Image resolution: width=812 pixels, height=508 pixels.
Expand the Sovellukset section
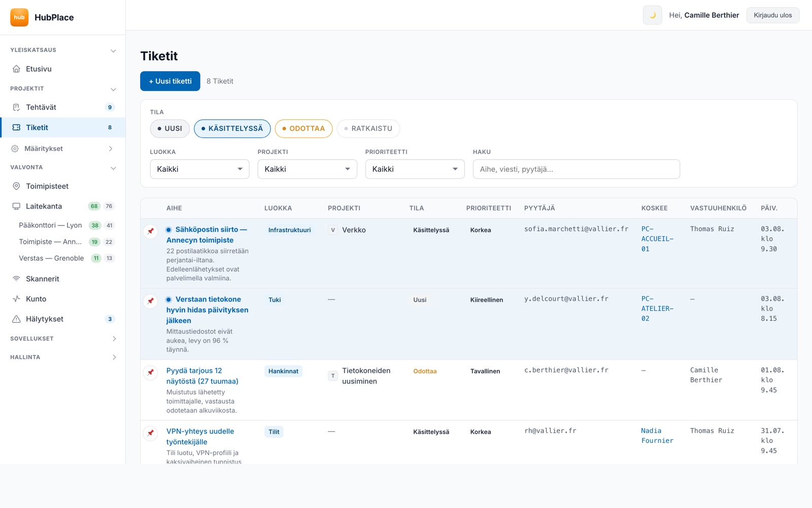pos(114,339)
